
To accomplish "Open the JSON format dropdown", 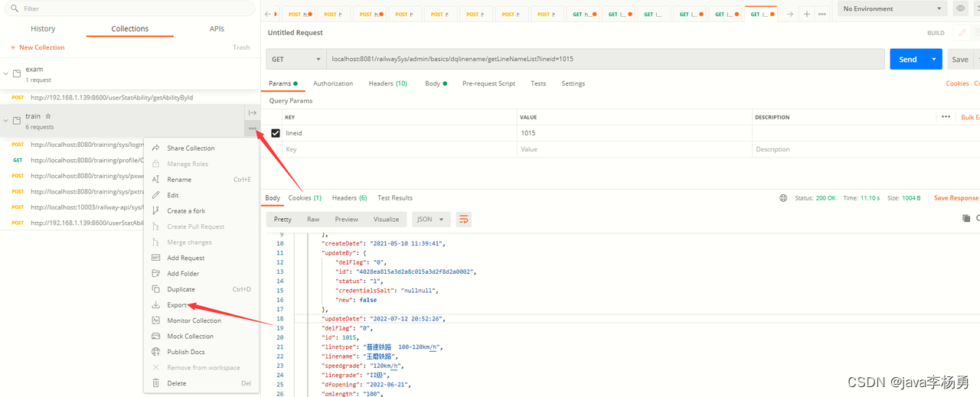I will [431, 220].
